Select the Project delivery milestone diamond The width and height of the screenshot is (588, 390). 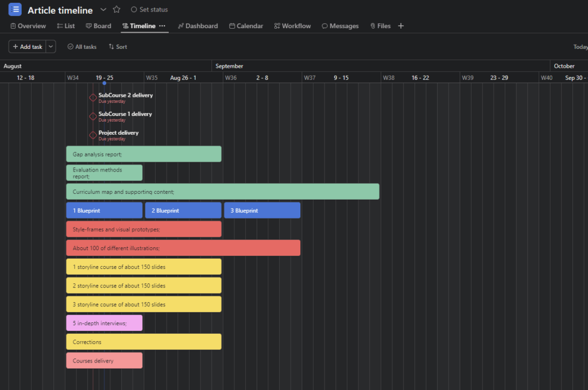point(93,135)
